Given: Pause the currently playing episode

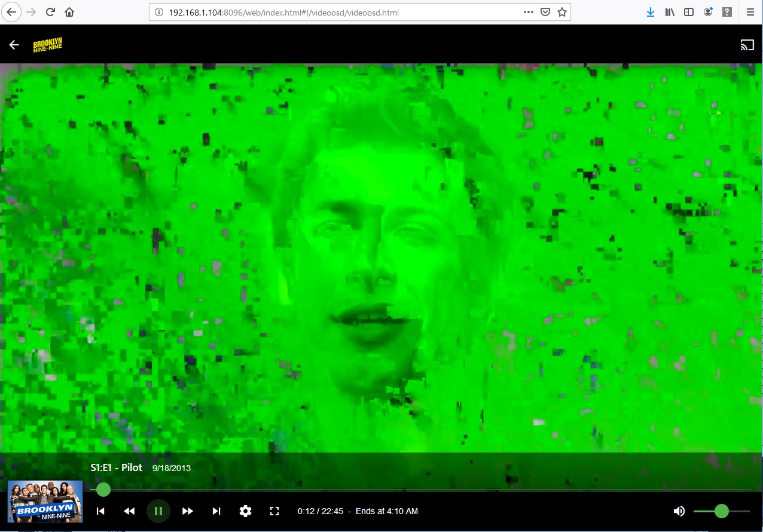Looking at the screenshot, I should click(x=158, y=511).
